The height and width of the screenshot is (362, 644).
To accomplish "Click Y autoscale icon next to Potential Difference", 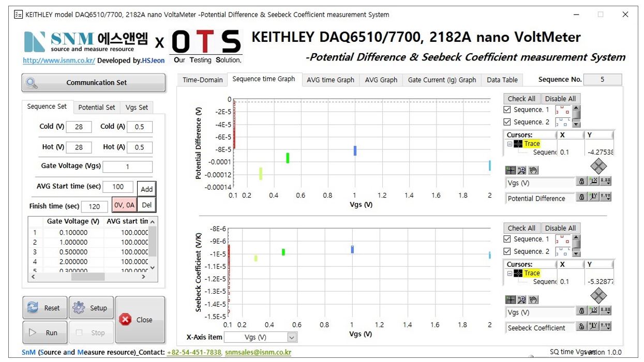I will click(594, 197).
